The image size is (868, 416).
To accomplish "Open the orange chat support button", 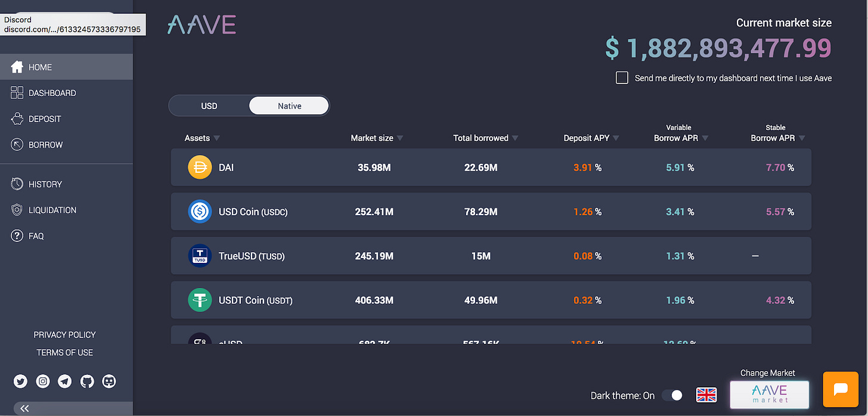I will [x=841, y=389].
